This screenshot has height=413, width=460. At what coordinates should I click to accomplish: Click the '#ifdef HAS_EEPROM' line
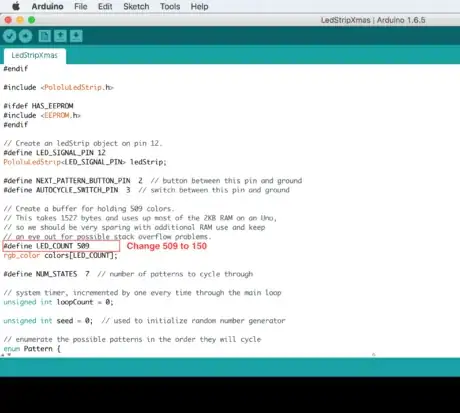(x=38, y=106)
